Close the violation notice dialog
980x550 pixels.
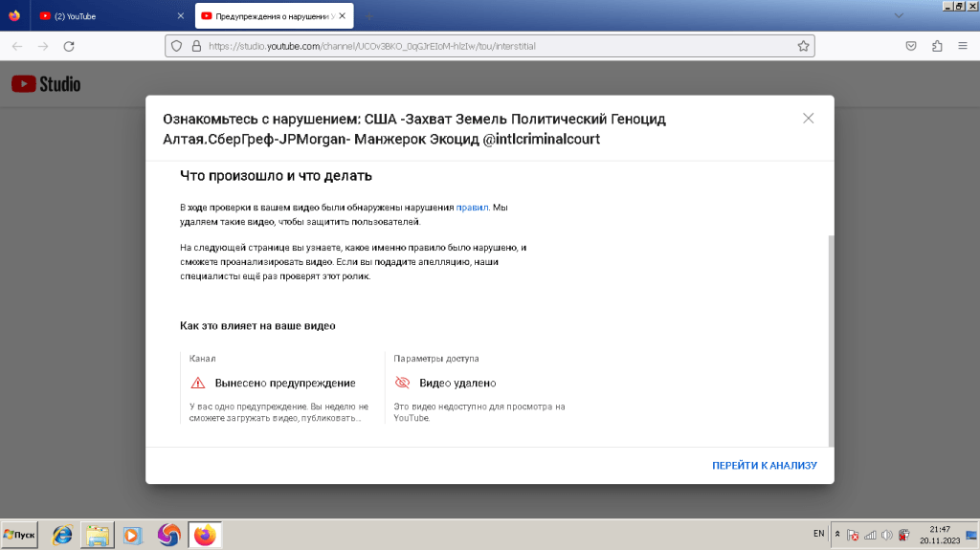(x=808, y=119)
